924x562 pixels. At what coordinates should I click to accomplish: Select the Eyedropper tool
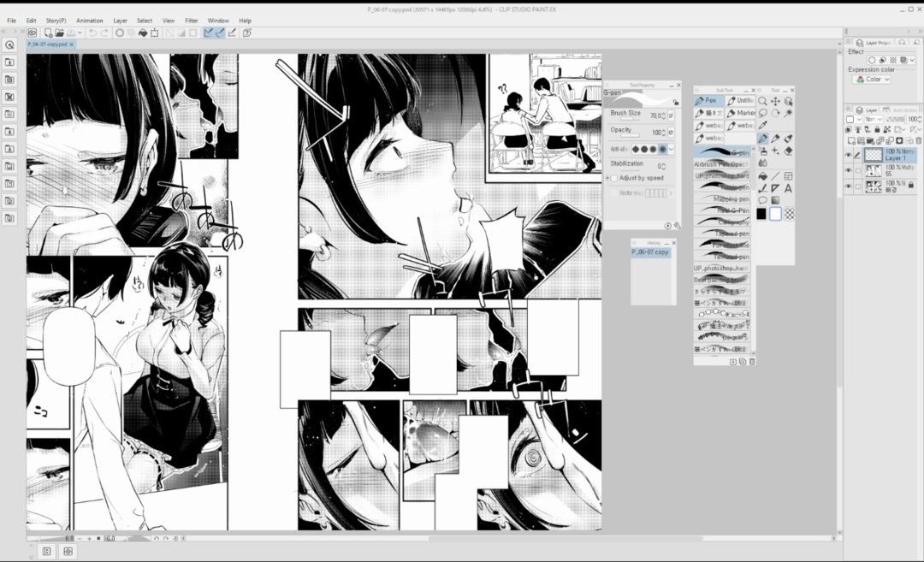coord(762,125)
